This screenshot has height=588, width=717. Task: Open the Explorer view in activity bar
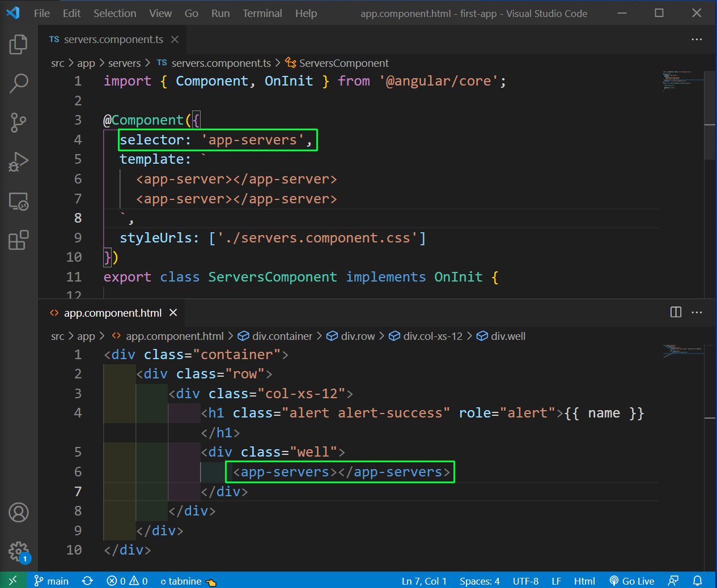tap(19, 44)
